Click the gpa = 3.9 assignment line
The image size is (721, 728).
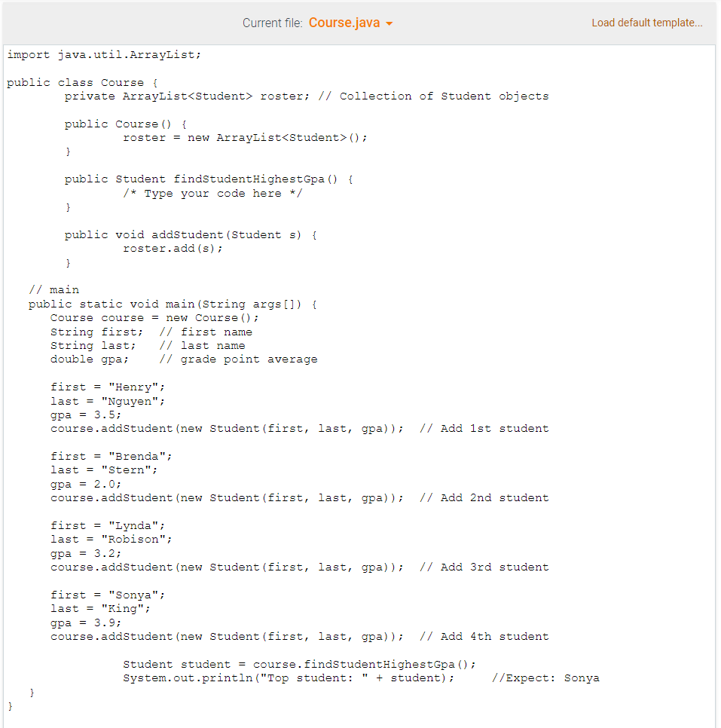pos(87,622)
